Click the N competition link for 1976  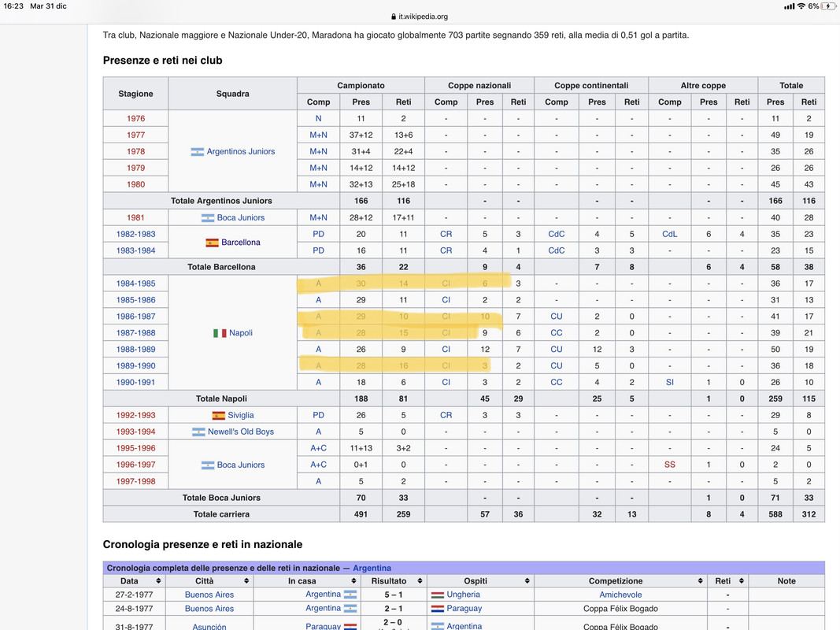point(318,119)
